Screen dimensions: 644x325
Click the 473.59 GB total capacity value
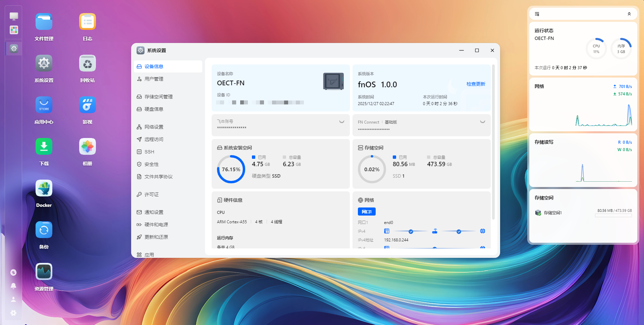coord(439,164)
